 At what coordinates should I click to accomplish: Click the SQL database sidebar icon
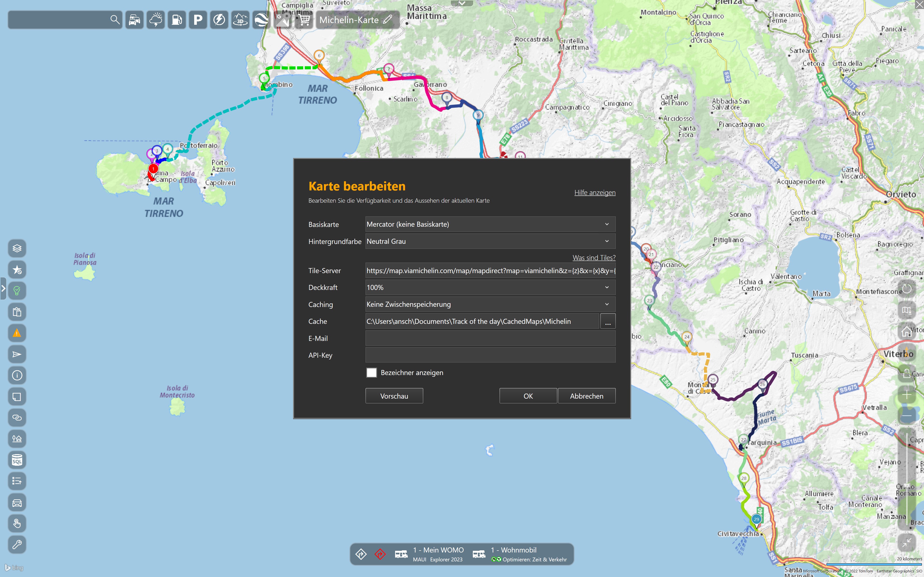coord(17,460)
